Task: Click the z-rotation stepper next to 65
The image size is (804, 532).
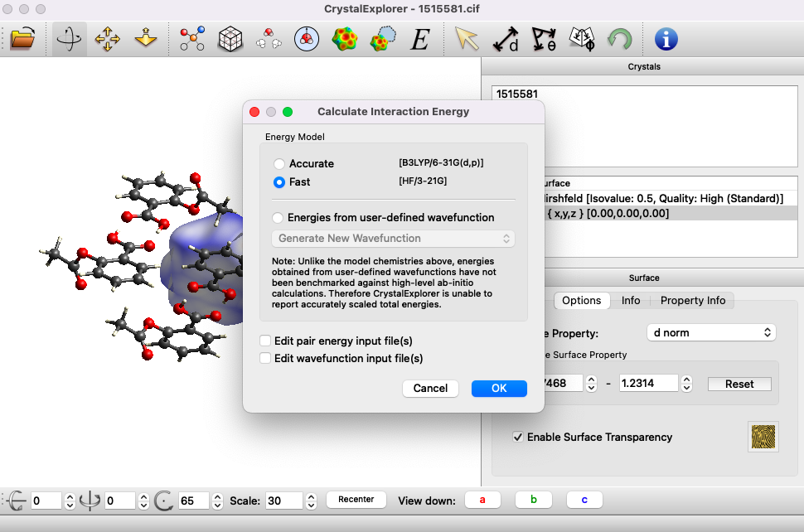Action: tap(217, 501)
